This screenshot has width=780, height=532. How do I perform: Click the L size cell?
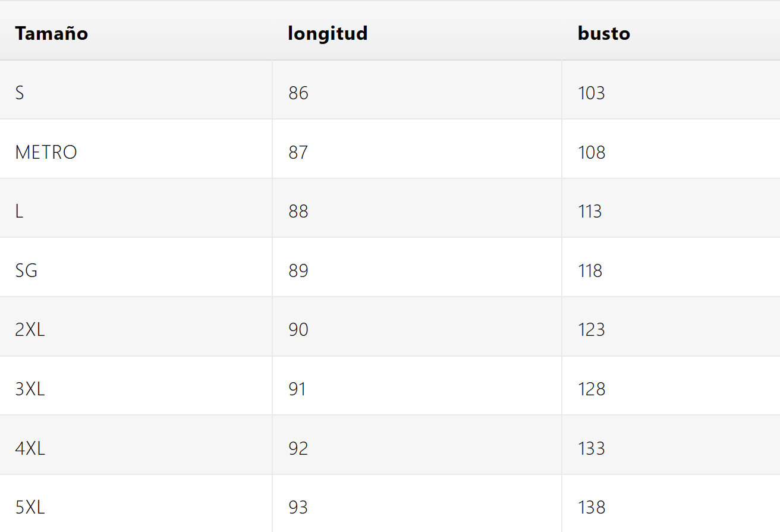point(20,212)
